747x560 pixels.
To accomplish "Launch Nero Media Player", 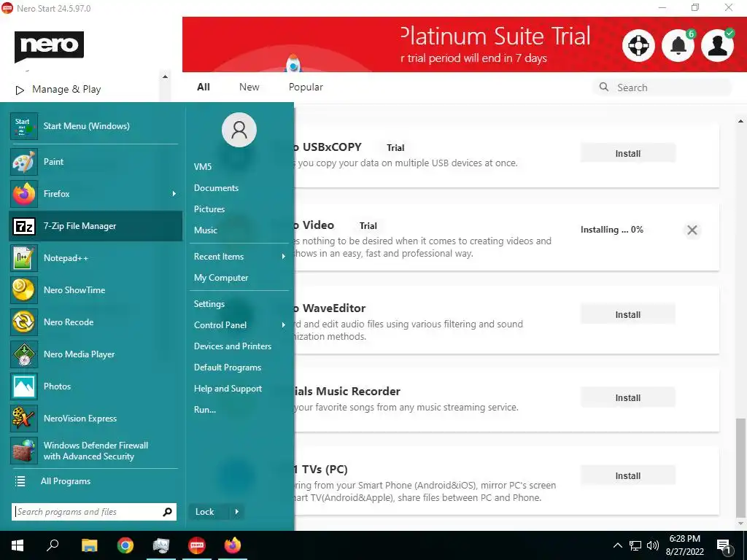I will click(x=96, y=354).
